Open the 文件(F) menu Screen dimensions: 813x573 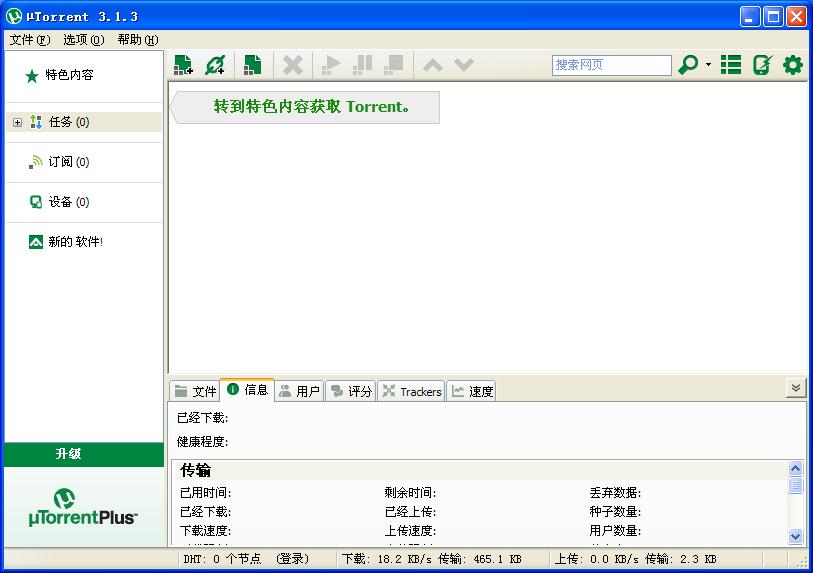30,40
